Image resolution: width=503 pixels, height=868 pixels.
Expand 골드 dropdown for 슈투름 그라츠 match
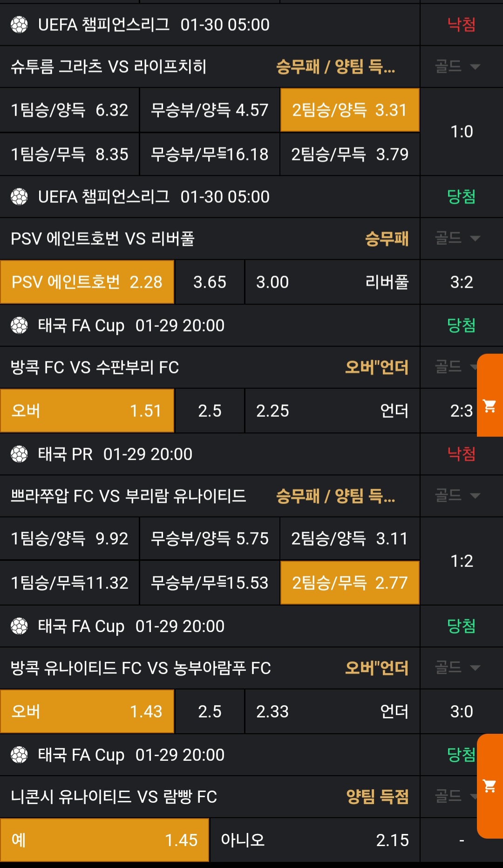[457, 67]
